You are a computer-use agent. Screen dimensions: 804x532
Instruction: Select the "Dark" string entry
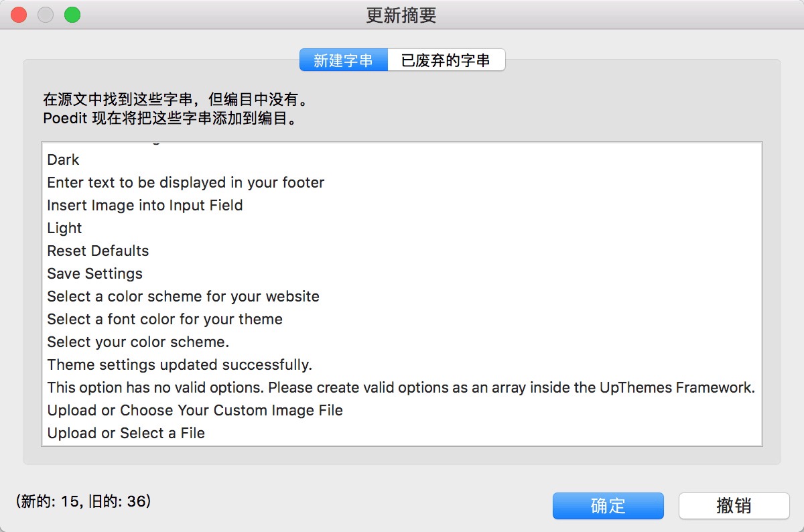coord(64,160)
